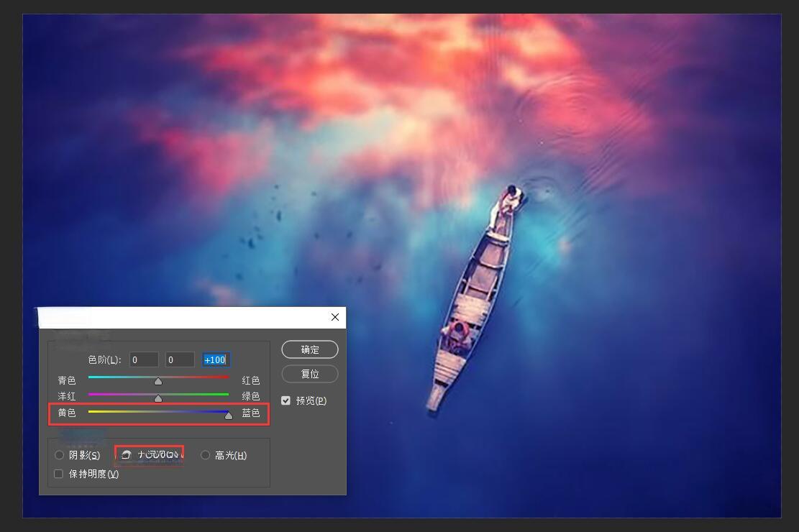Click the green end of the 绿色 slider track

pyautogui.click(x=224, y=394)
